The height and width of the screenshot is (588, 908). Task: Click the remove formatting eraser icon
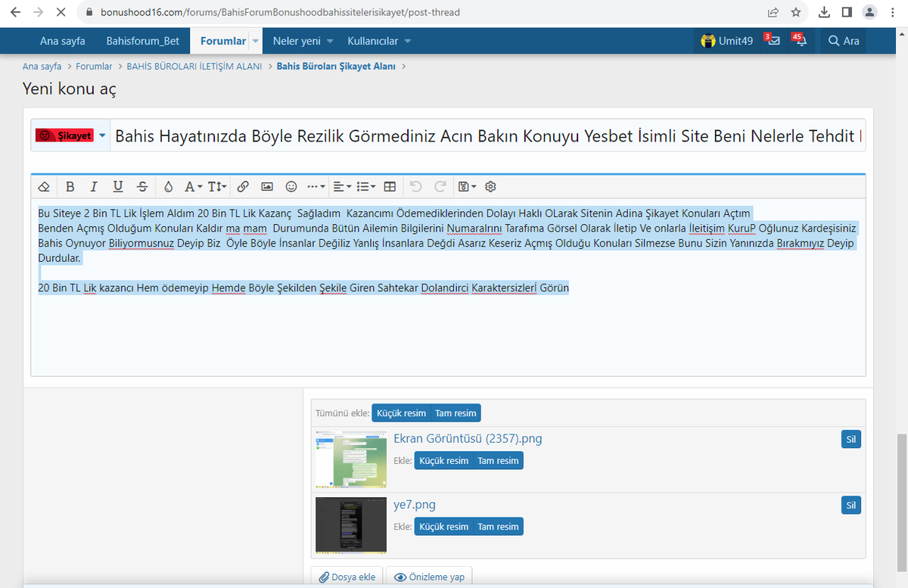[45, 186]
